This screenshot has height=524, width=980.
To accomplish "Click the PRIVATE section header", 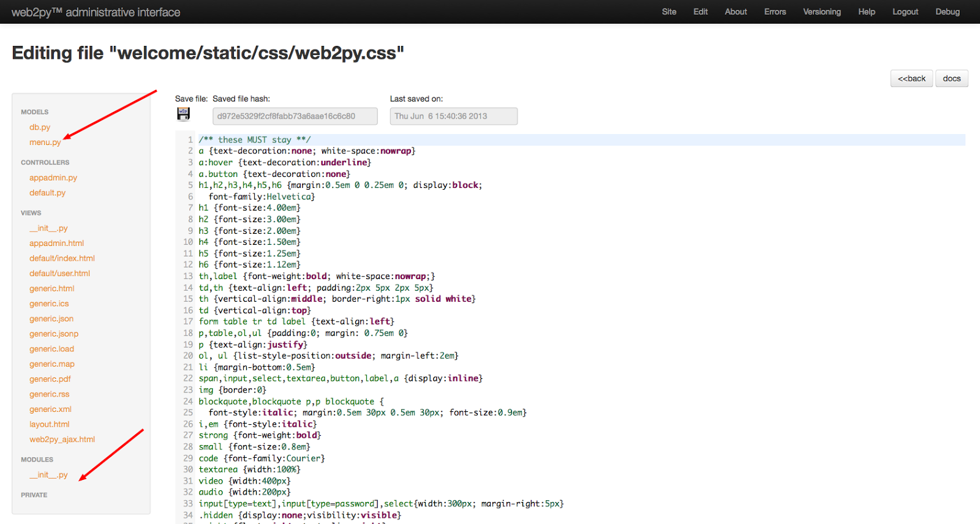I will click(x=34, y=495).
